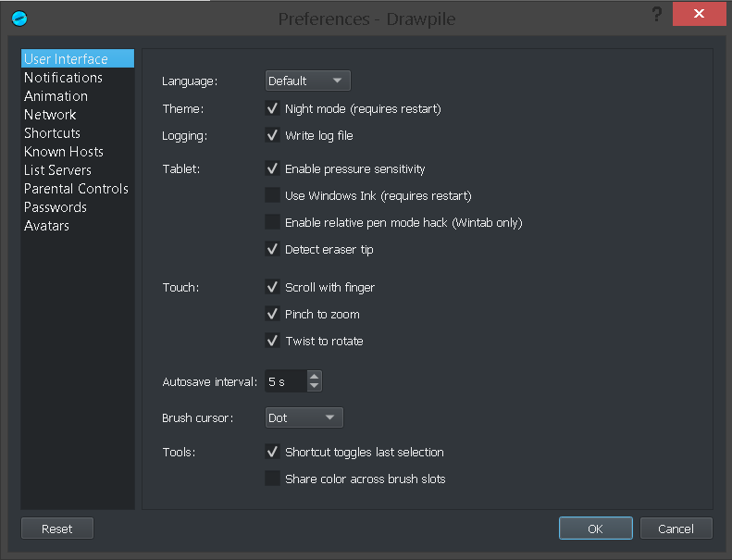
Task: Select User Interface preferences page
Action: pos(78,59)
